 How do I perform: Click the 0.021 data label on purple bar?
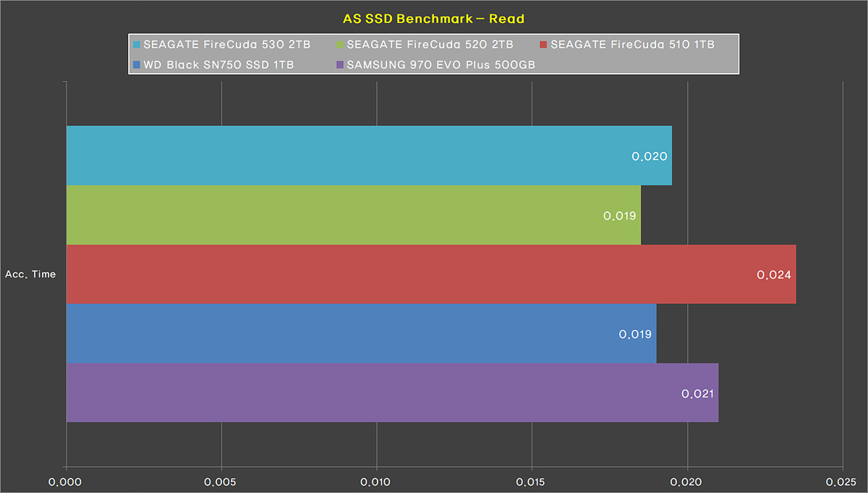tap(697, 394)
